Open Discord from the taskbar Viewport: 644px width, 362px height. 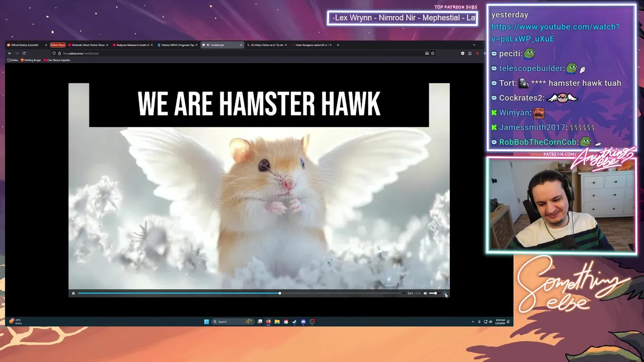pos(303,322)
